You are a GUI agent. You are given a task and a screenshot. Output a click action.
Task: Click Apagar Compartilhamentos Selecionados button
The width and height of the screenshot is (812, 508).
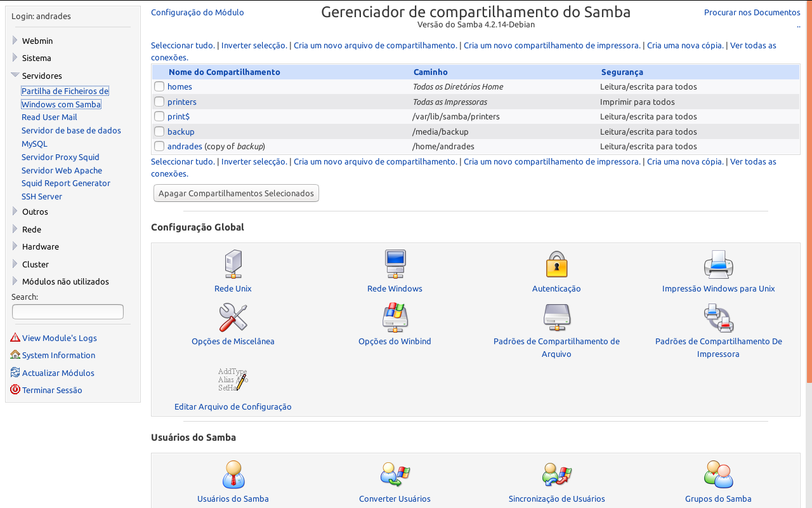236,193
